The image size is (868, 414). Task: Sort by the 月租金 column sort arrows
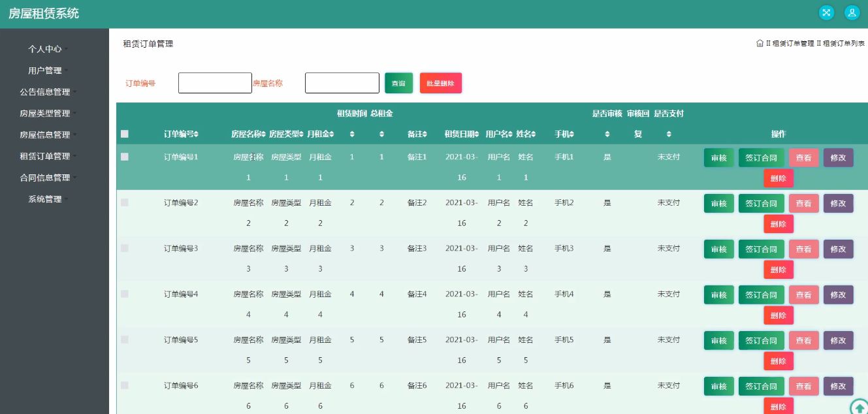[332, 134]
